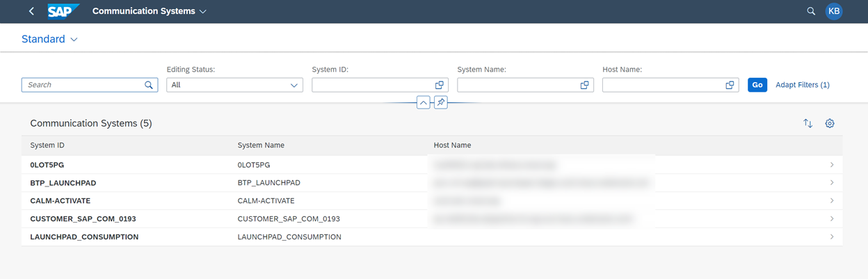The width and height of the screenshot is (868, 279).
Task: Click System Name cell LAUNCHPAD_CONSUMPTION
Action: [289, 237]
